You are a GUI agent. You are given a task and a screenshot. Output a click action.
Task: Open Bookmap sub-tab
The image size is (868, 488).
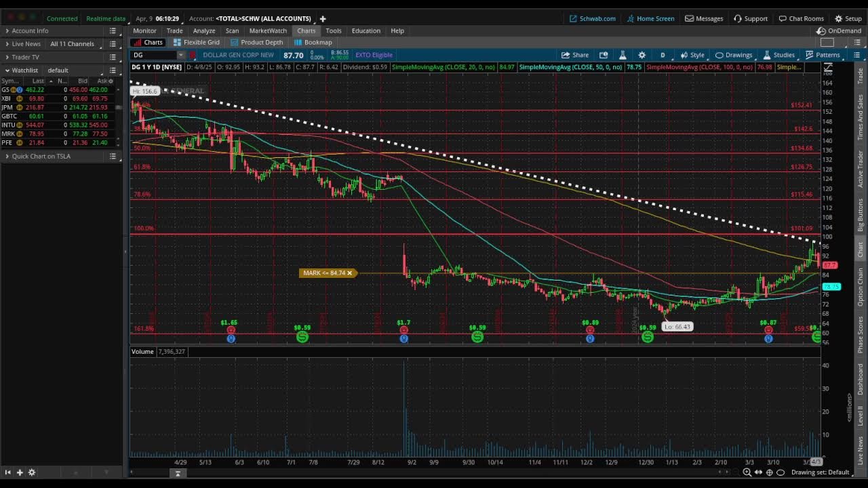313,42
